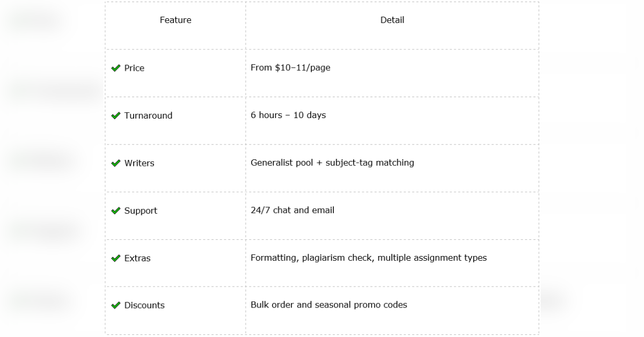644x337 pixels.
Task: Click the 'Generalist pool + subject-tag matching' text
Action: pos(332,163)
